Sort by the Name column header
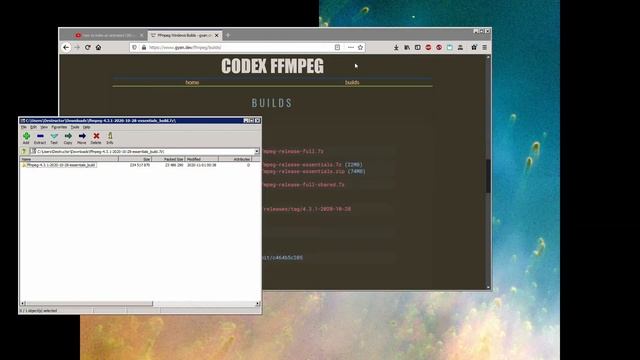 click(69, 159)
